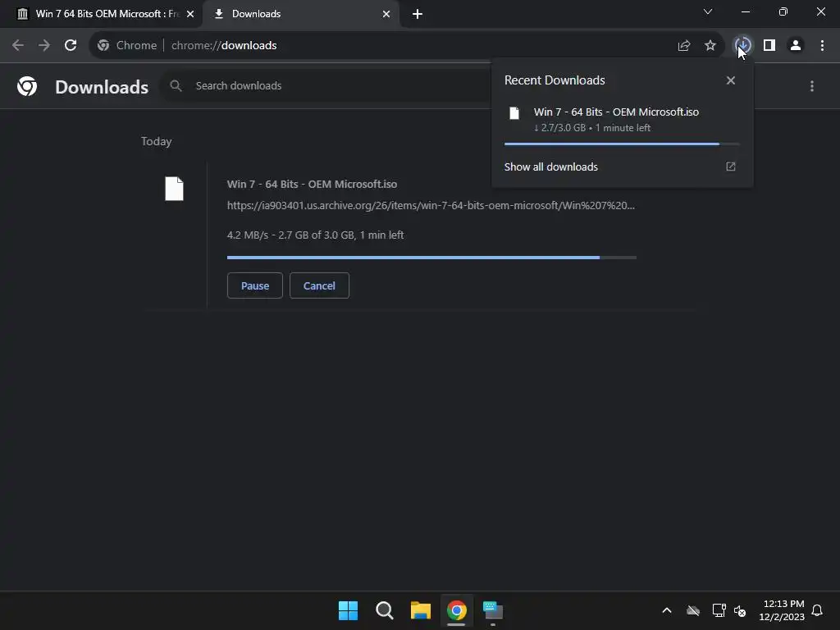The width and height of the screenshot is (840, 630).
Task: Show hidden system tray icons
Action: click(x=667, y=610)
